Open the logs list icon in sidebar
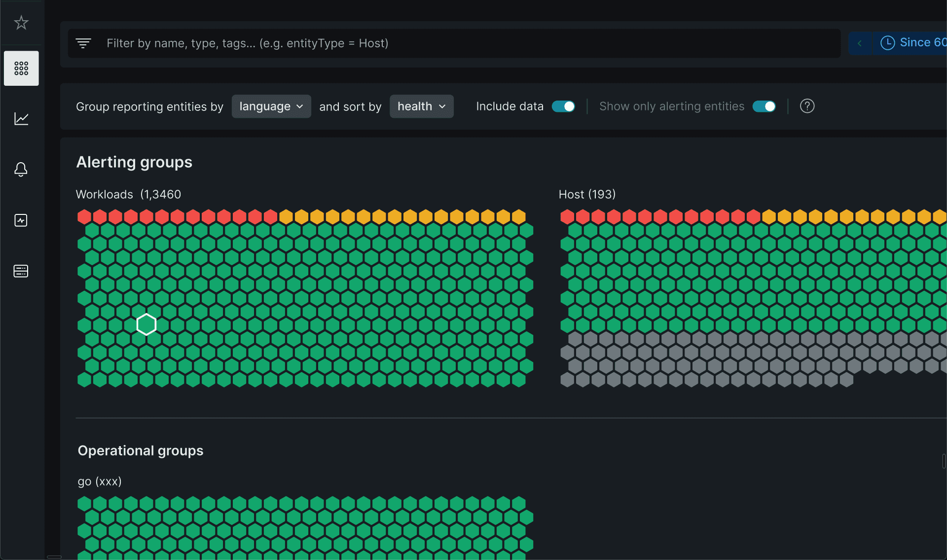Viewport: 947px width, 560px height. tap(21, 271)
